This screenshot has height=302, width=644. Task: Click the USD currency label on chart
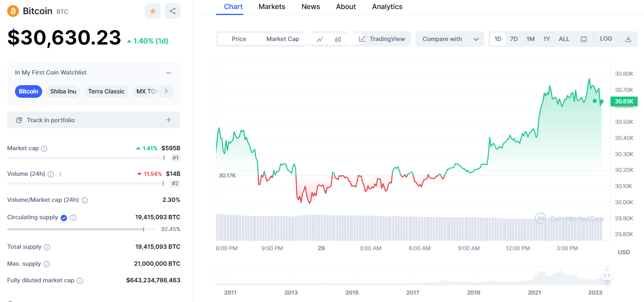point(624,252)
